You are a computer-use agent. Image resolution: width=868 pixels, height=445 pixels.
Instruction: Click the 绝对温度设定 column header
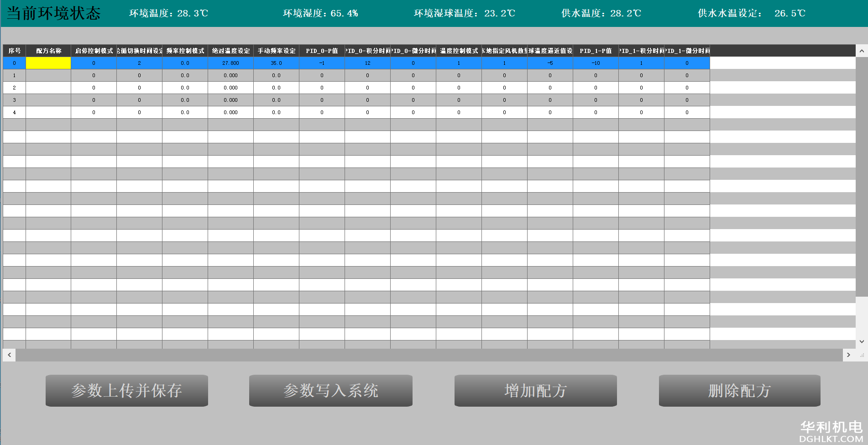[x=231, y=51]
